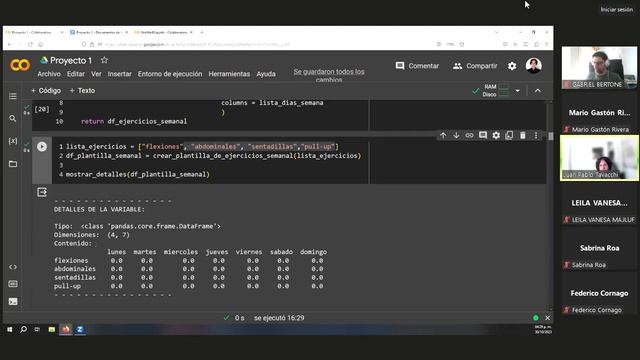The image size is (640, 360).
Task: Expand the runtime connection dropdown arrow
Action: tap(518, 91)
